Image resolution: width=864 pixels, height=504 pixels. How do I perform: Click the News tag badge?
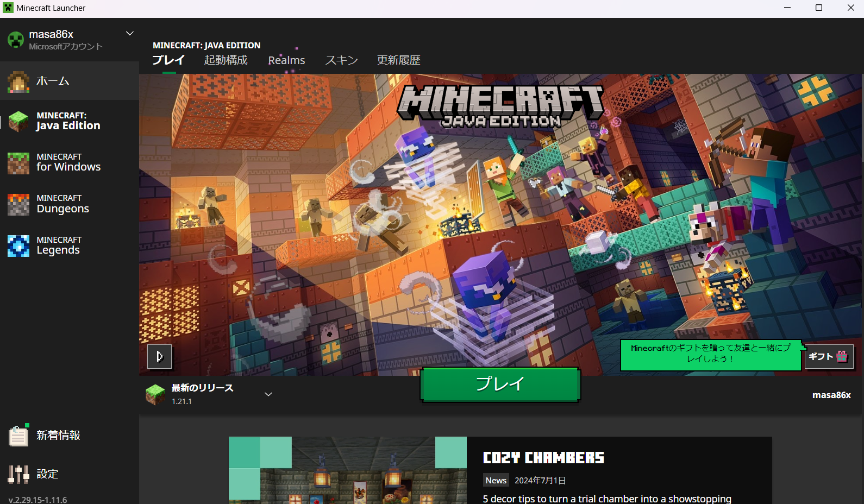(x=496, y=480)
